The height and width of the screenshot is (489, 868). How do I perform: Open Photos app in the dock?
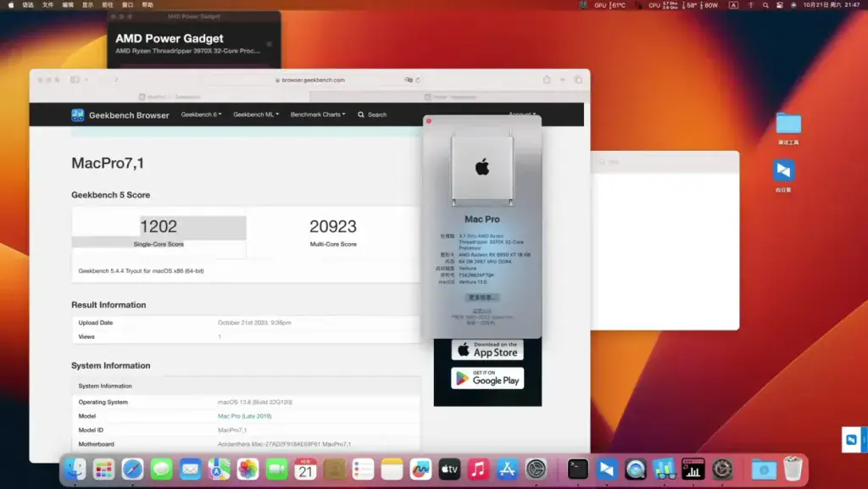click(x=248, y=470)
